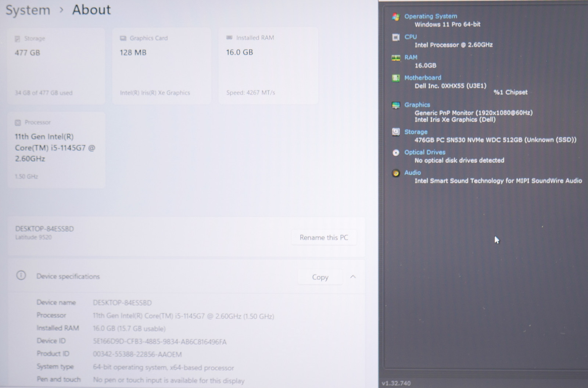Open the Optical Drives disc icon
This screenshot has width=588, height=388.
click(x=396, y=152)
